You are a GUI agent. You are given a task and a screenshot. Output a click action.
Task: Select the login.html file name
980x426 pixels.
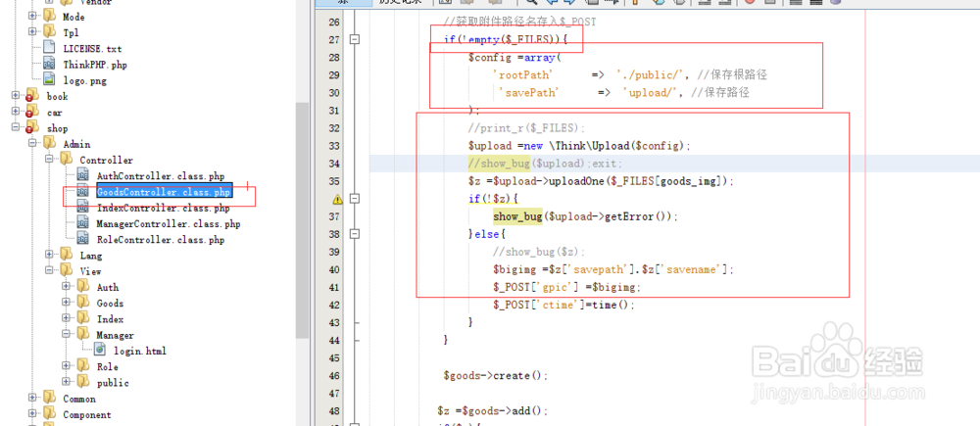point(140,351)
